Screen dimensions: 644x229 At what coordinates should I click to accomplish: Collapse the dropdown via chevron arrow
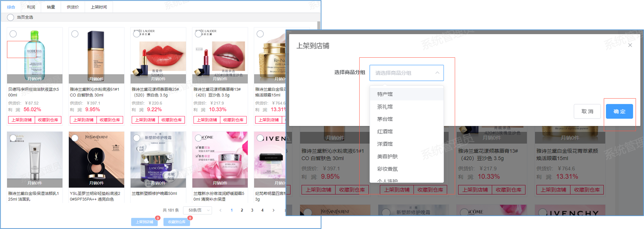(437, 73)
